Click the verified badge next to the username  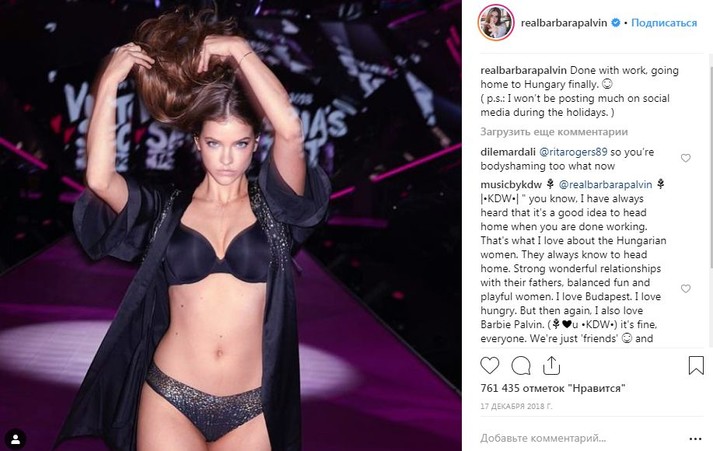click(x=616, y=22)
